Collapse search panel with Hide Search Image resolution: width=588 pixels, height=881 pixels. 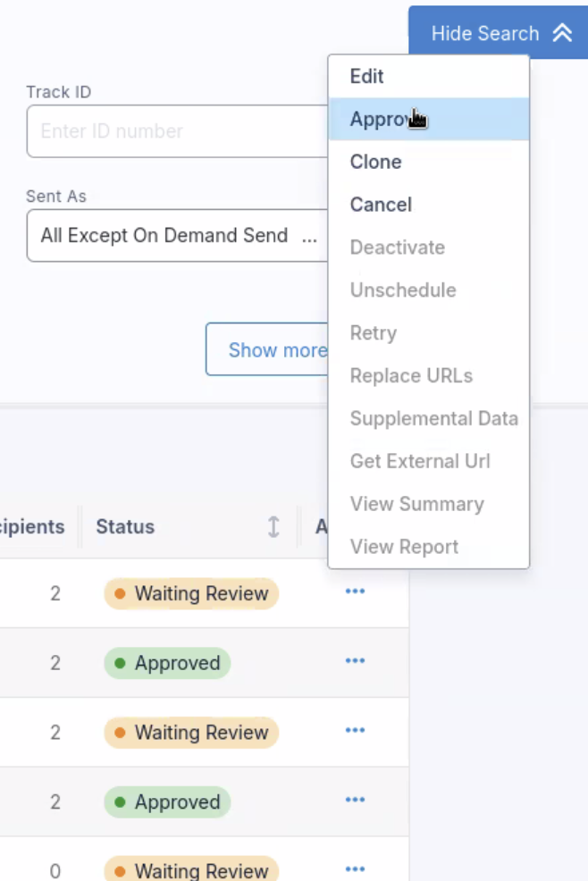(484, 33)
